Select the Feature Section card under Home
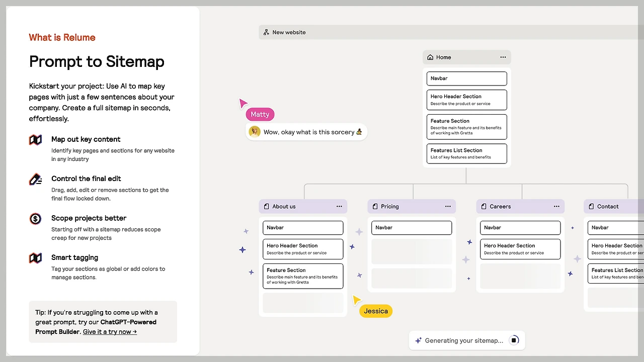 pos(467,127)
